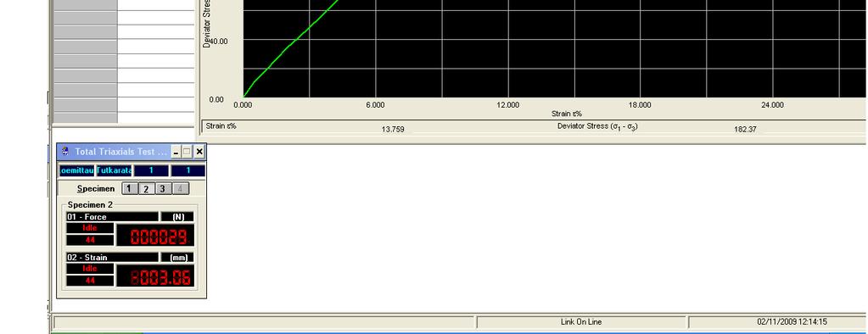Click the Strain Idle status indicator
The image size is (868, 334).
coord(90,269)
